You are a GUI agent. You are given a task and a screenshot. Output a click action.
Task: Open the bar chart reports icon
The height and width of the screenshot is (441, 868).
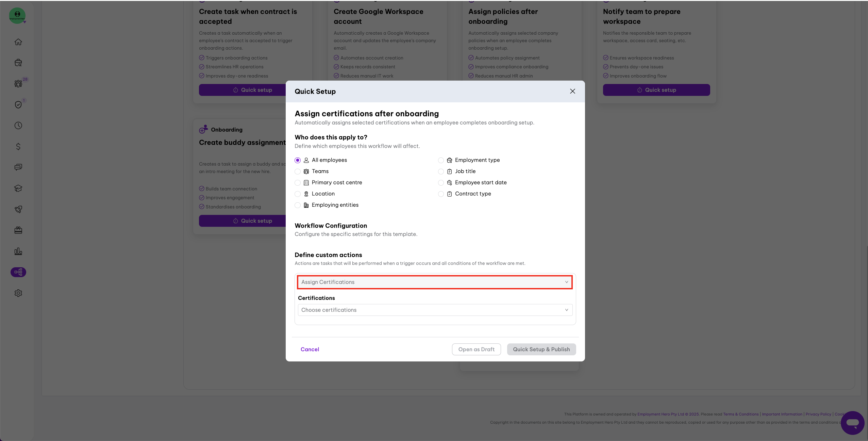18,251
